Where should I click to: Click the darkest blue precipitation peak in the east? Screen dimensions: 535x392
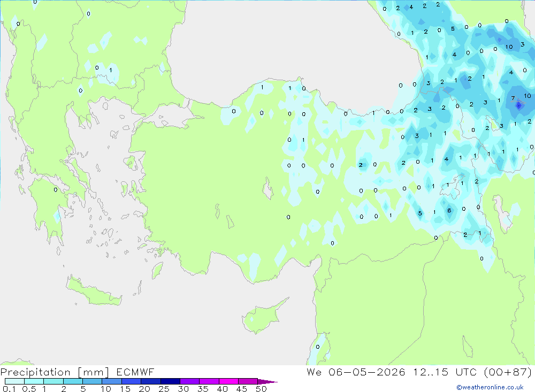tap(519, 105)
